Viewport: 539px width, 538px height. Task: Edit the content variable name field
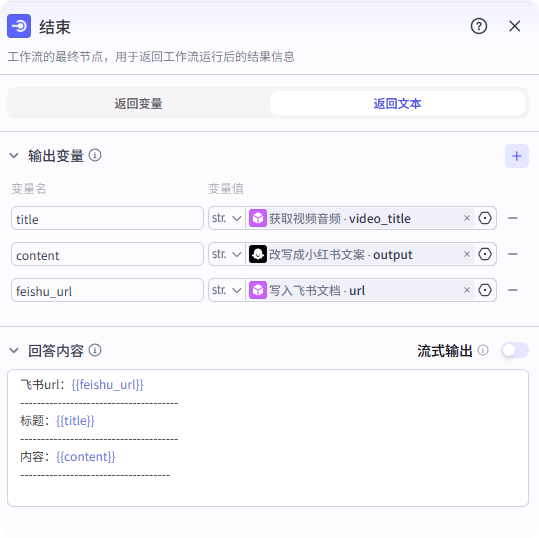(x=107, y=254)
